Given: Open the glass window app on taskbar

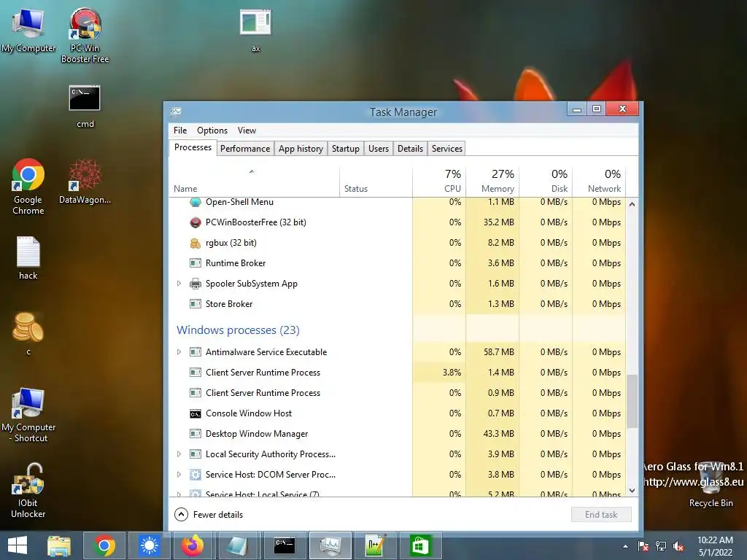Looking at the screenshot, I should (238, 545).
